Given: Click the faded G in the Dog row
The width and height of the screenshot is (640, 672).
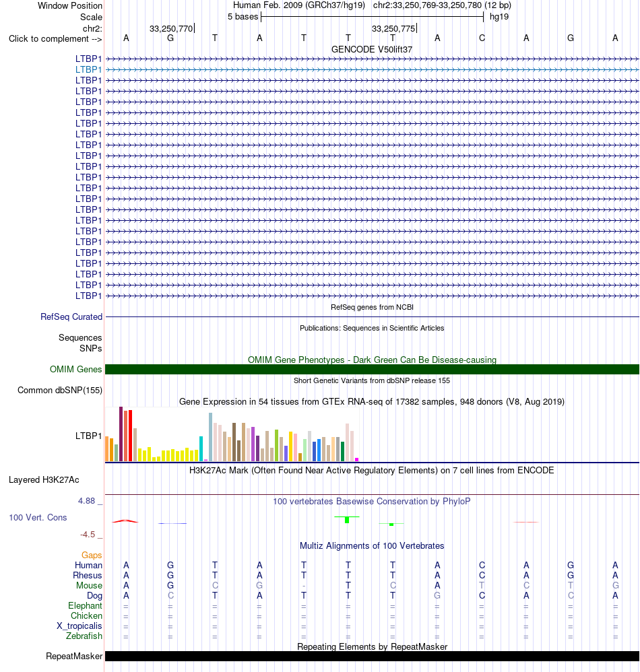Looking at the screenshot, I should pos(437,595).
